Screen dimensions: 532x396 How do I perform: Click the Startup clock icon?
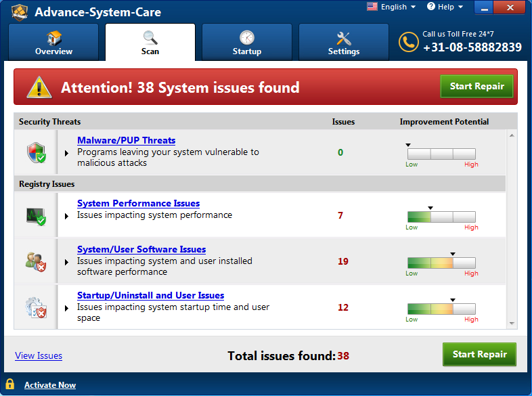point(247,38)
